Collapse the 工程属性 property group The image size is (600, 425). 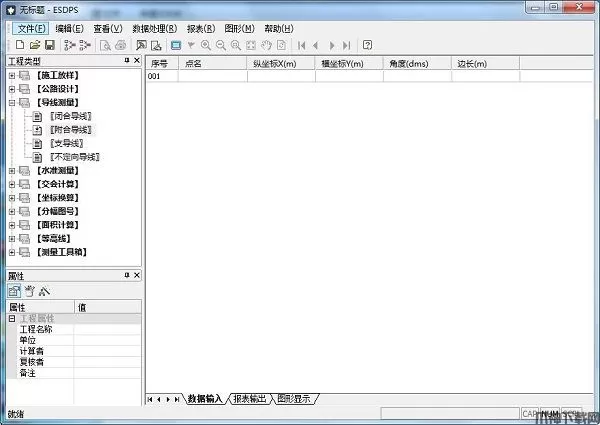pyautogui.click(x=12, y=318)
